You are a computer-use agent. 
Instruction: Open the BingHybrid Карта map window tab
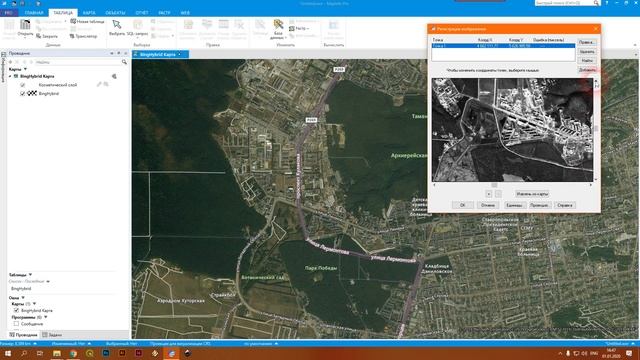(x=160, y=54)
